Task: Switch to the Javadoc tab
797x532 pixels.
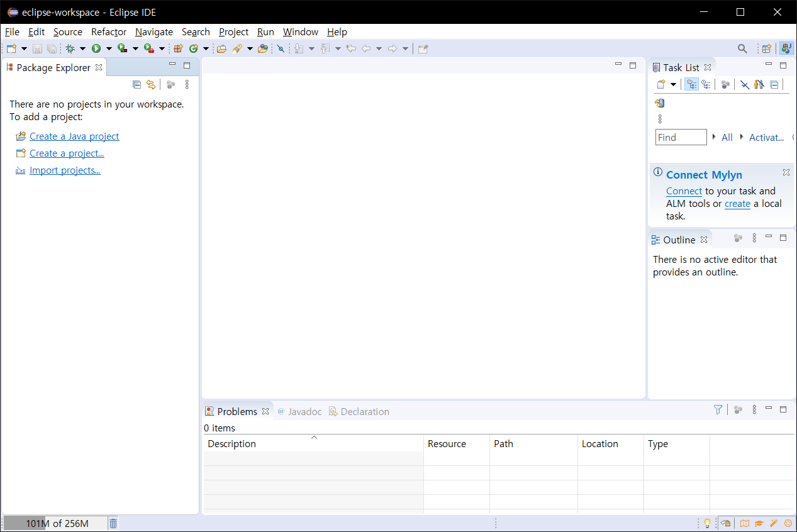Action: [299, 411]
